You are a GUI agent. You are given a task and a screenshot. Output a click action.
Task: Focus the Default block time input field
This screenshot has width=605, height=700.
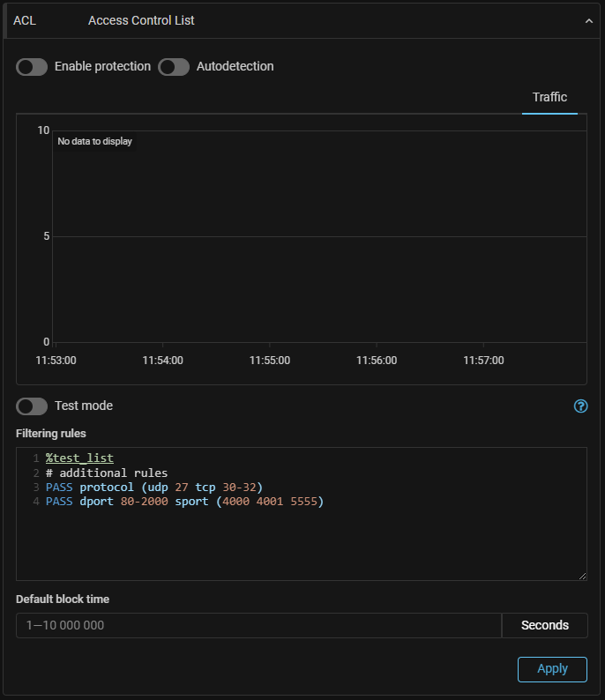tap(258, 625)
